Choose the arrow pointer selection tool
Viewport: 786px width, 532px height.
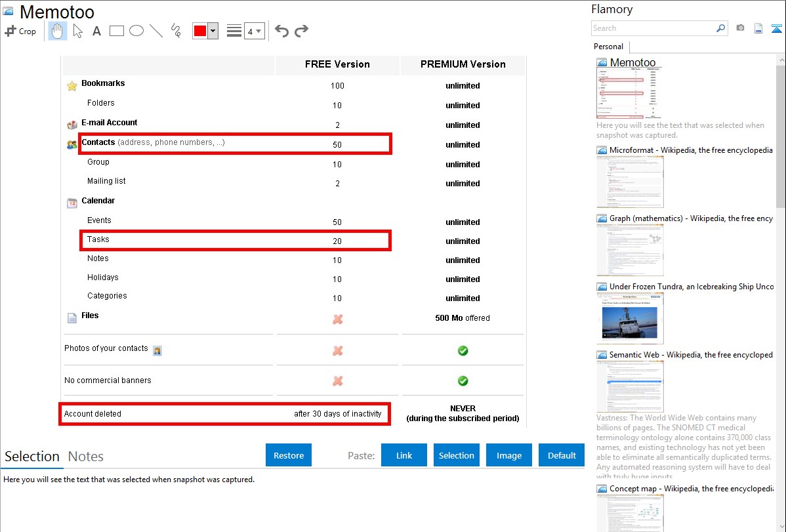77,31
